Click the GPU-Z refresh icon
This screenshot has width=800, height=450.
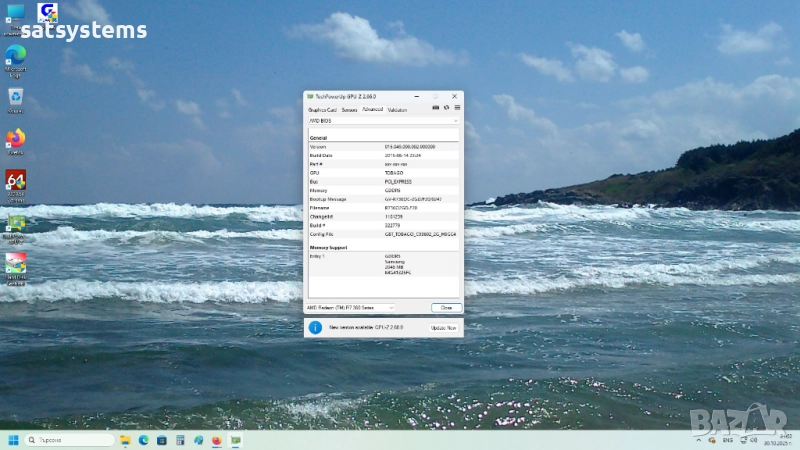click(x=446, y=108)
